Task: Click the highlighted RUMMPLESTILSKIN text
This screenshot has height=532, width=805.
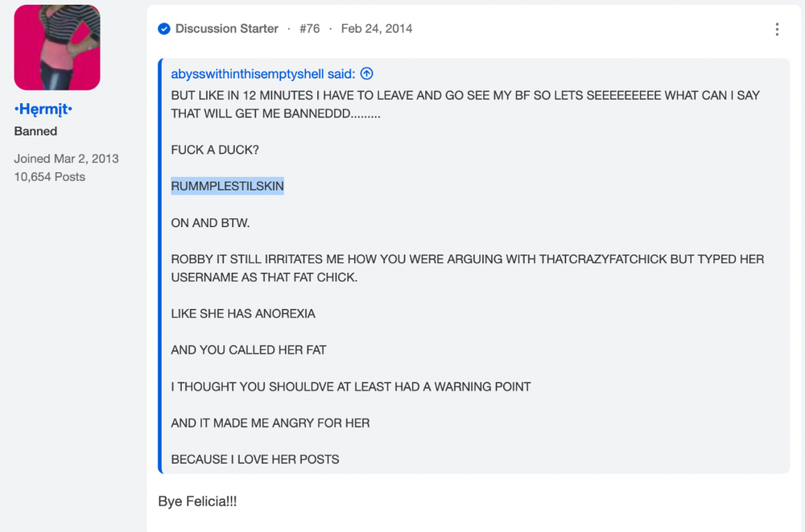Action: [228, 186]
